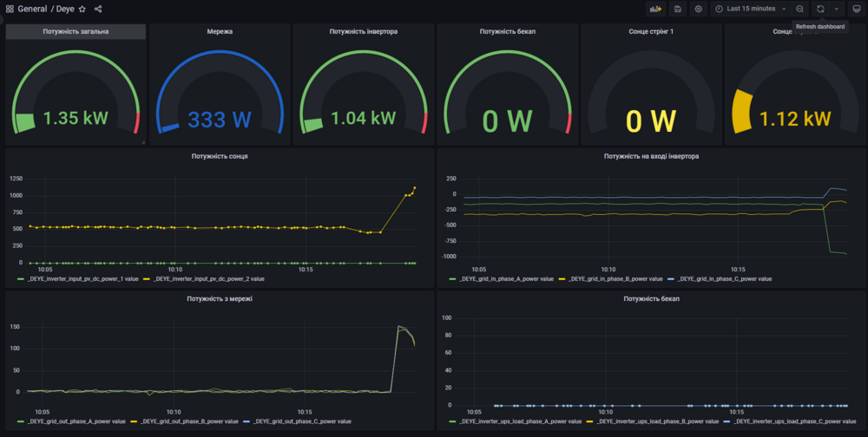This screenshot has width=868, height=437.
Task: Open the Потужність бекап graph panel menu
Action: tap(652, 298)
